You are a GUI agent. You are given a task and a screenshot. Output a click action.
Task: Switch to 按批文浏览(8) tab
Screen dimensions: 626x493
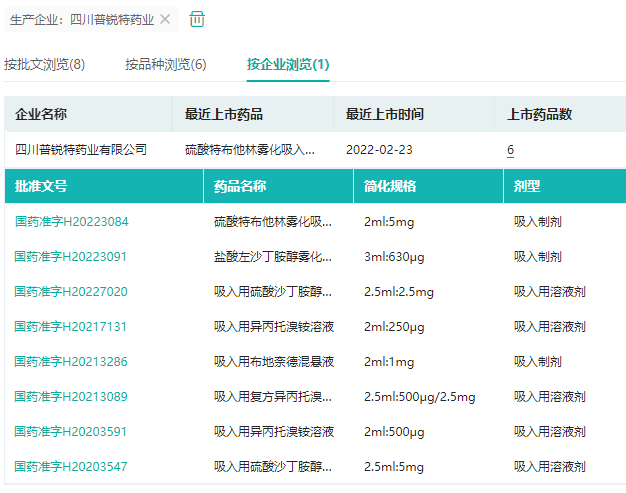(44, 64)
